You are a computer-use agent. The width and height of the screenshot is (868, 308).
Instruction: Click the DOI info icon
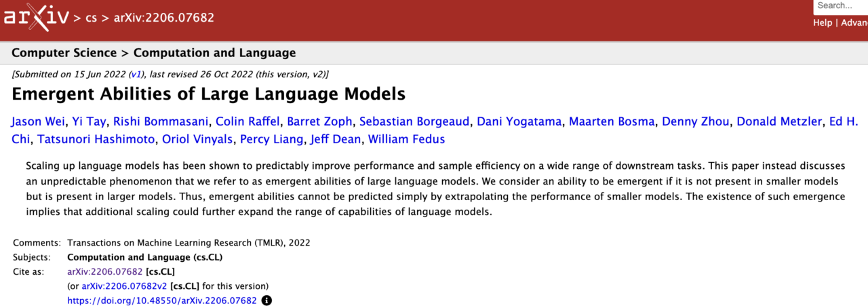[267, 301]
